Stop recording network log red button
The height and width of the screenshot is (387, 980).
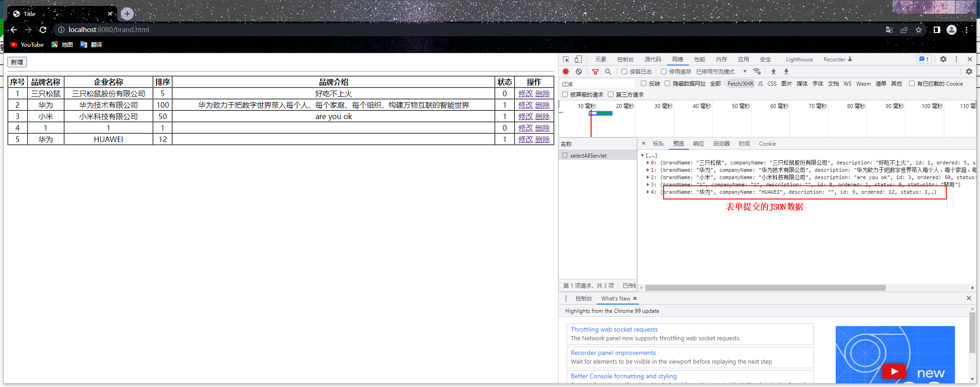click(566, 71)
